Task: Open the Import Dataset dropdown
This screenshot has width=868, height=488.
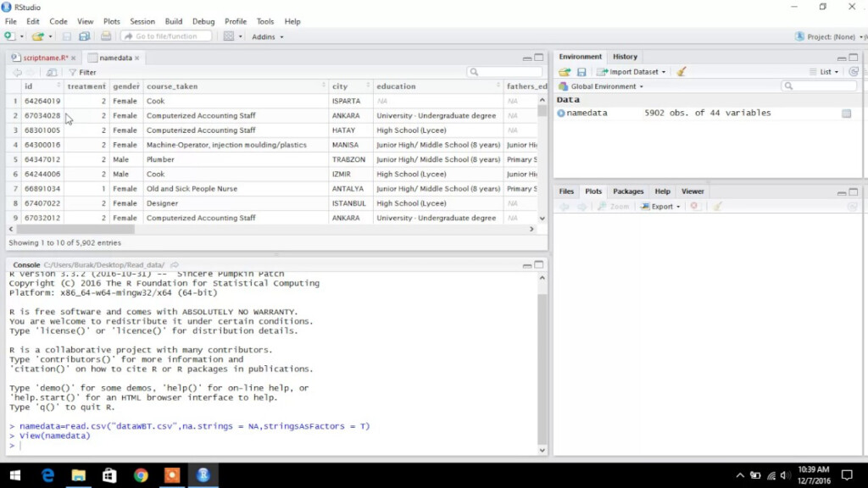Action: [632, 72]
